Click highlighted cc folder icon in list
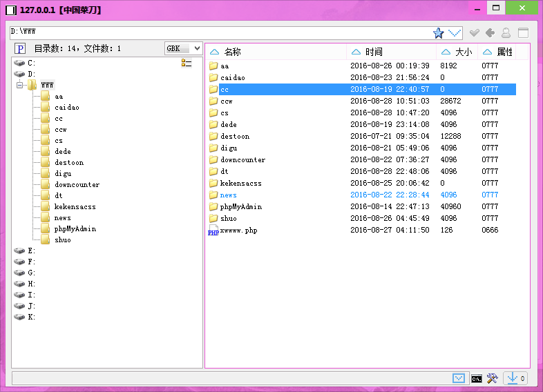The image size is (543, 392). point(213,89)
